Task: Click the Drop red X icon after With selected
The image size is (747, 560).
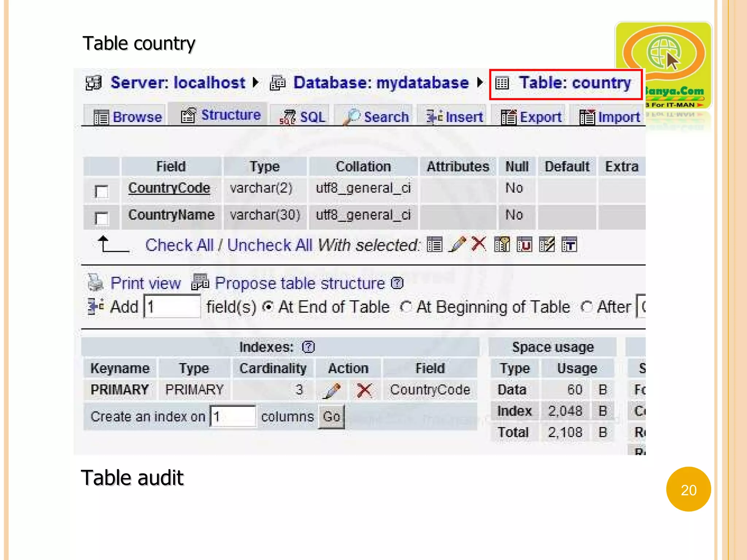Action: click(x=479, y=244)
